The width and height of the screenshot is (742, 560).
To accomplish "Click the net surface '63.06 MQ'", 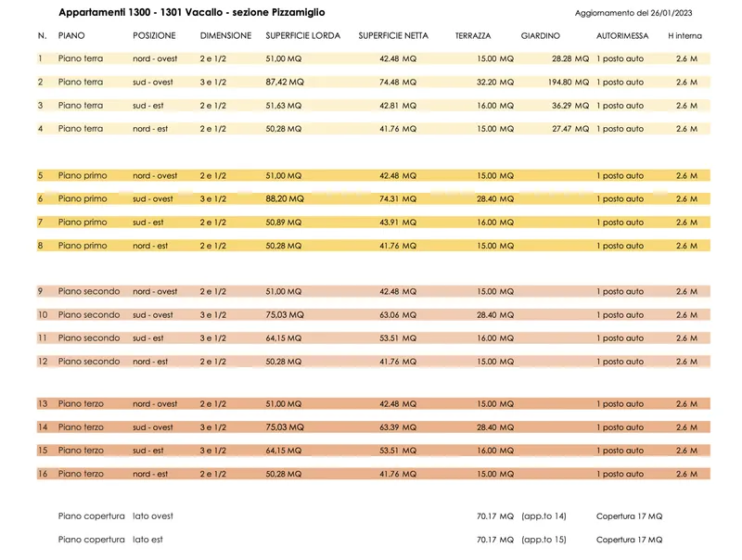I will (398, 315).
